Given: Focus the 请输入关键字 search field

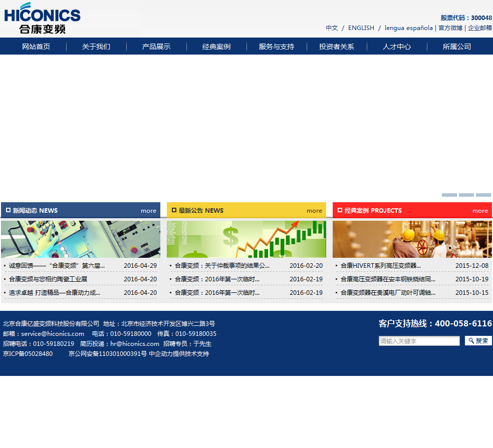Looking at the screenshot, I should pyautogui.click(x=419, y=341).
